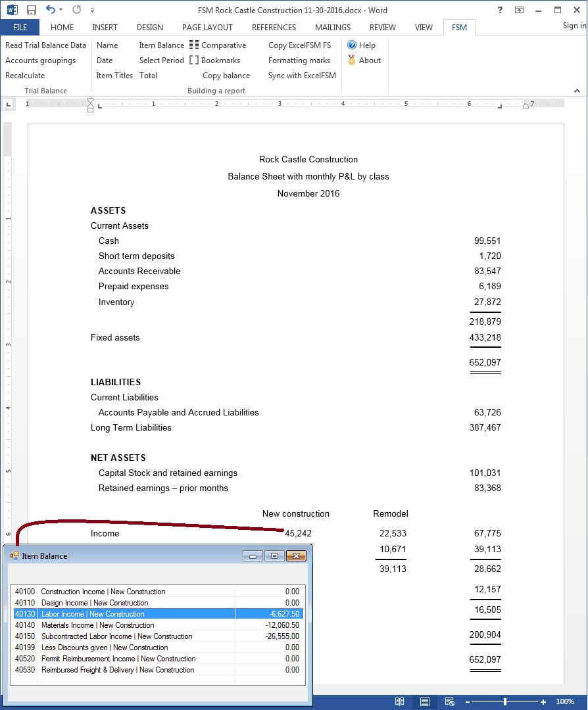Viewport: 588px width, 710px height.
Task: Open Customize Quick Access Toolbar dropdown
Action: 93,10
